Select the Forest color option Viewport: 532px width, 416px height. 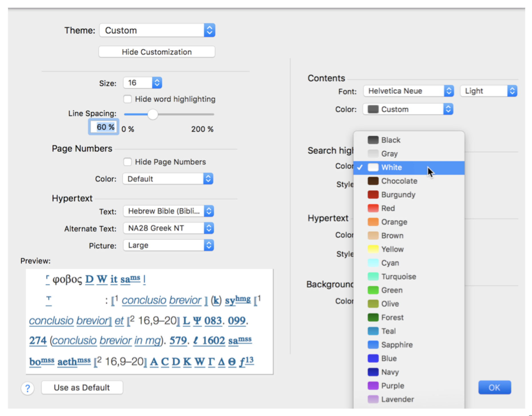tap(392, 318)
